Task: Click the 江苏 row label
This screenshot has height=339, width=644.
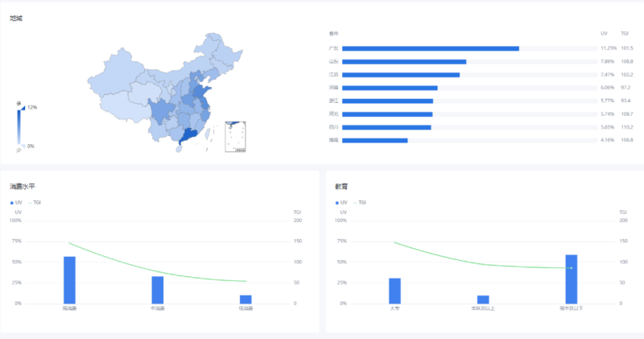Action: click(333, 75)
